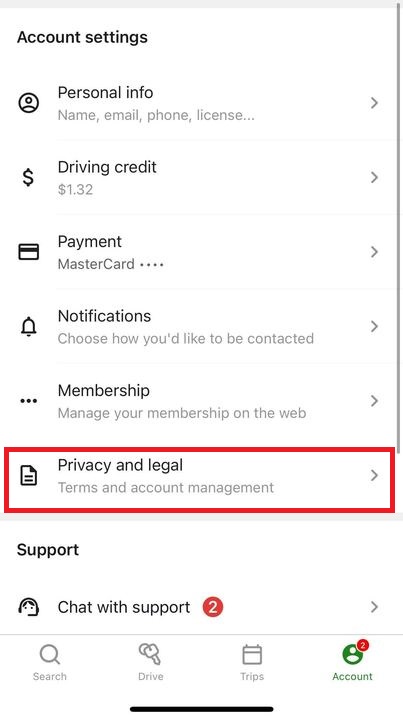Switch to the Trips tab

coord(252,663)
